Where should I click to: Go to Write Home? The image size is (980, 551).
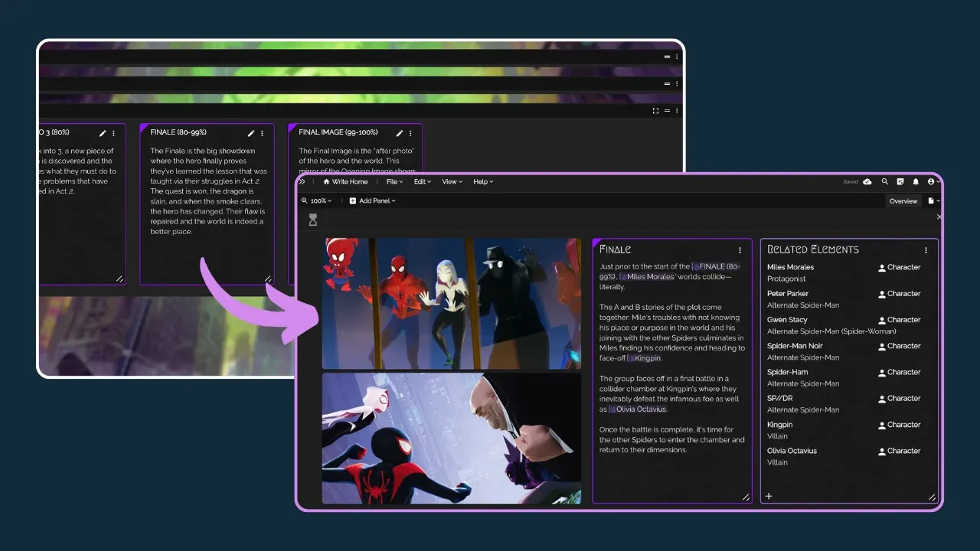coord(345,182)
